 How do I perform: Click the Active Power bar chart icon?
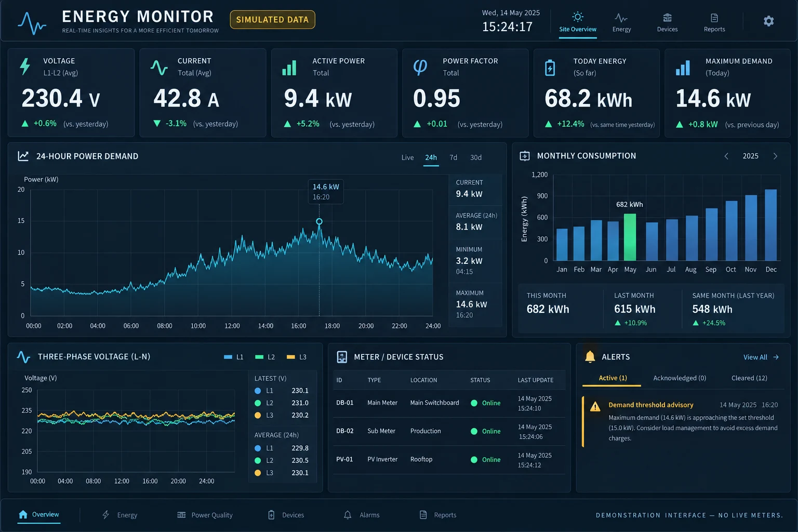(x=289, y=68)
